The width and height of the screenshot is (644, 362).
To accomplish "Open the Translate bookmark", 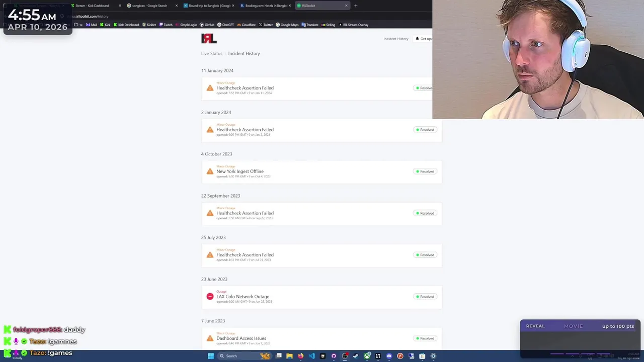I will click(x=310, y=25).
